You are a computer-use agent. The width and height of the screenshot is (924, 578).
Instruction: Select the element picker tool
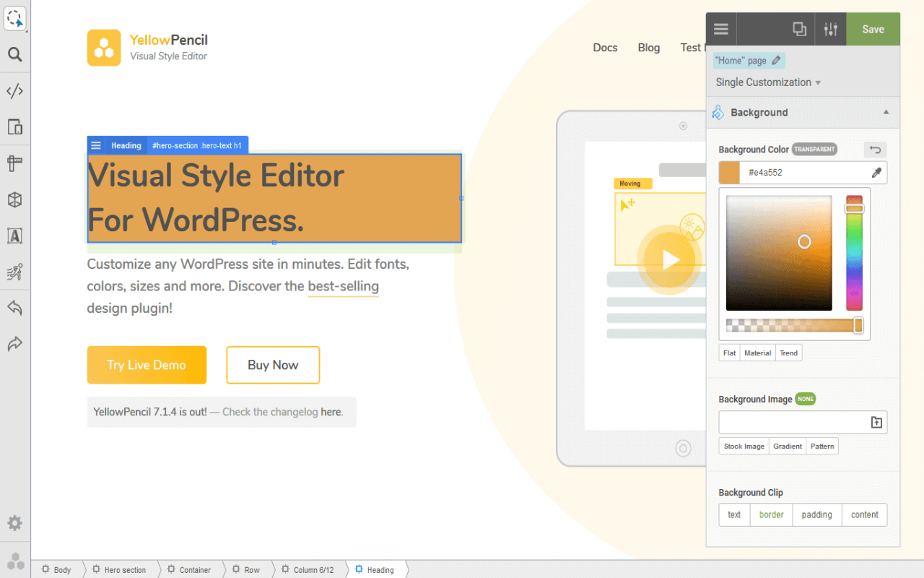point(15,18)
